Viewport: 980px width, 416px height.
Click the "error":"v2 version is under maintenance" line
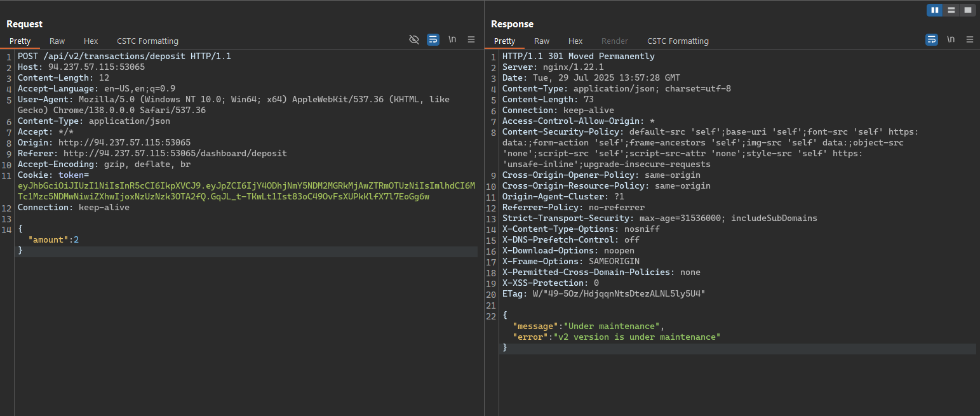(x=617, y=337)
